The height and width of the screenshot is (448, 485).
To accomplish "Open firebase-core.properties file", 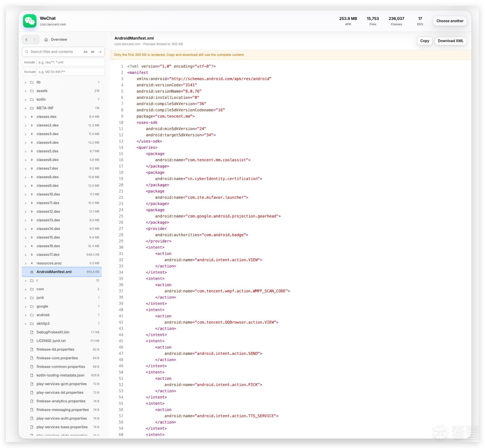I will (62, 358).
